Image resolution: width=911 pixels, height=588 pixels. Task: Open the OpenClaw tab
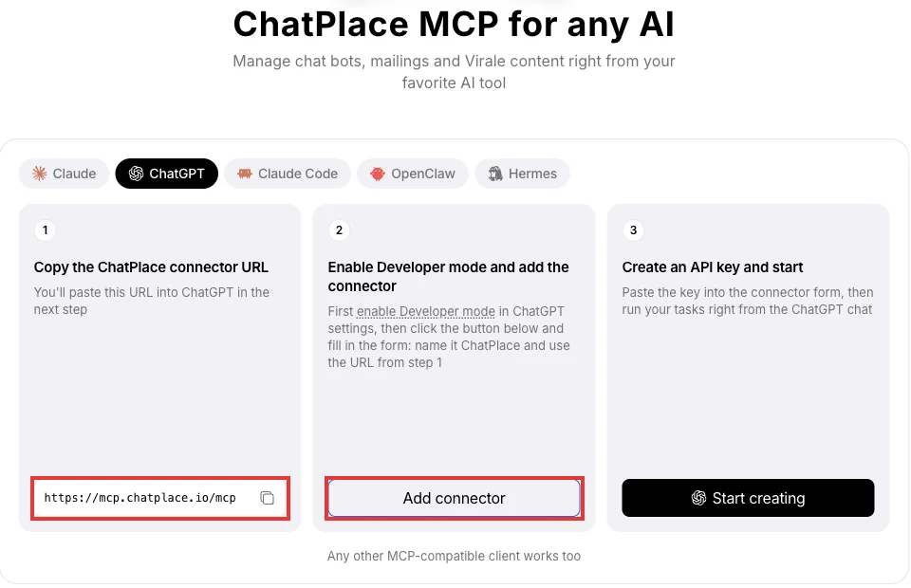(x=413, y=174)
